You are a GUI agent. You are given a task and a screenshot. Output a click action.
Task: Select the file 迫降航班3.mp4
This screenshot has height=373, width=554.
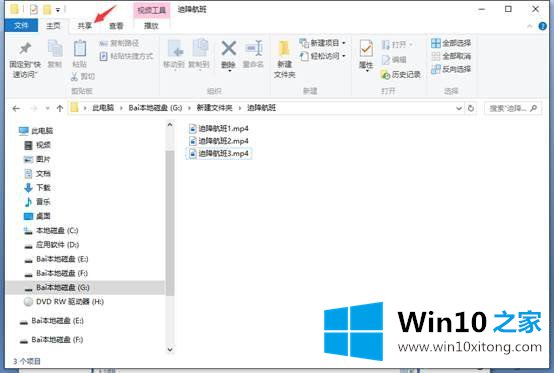[x=218, y=154]
